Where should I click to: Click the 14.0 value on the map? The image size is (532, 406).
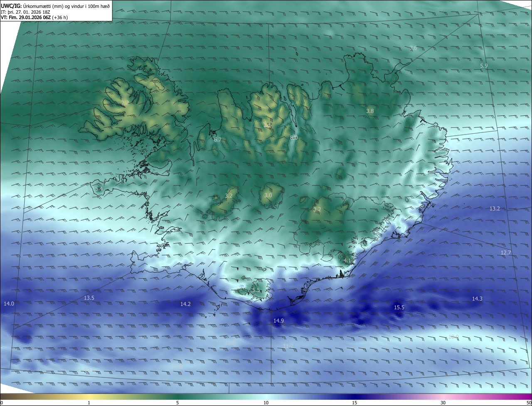[9, 304]
